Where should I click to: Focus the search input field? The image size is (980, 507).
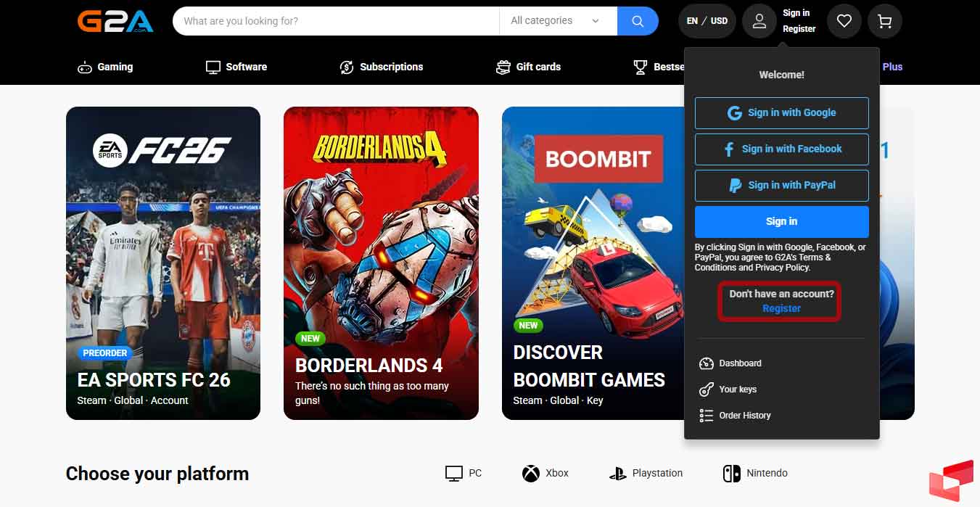coord(334,21)
